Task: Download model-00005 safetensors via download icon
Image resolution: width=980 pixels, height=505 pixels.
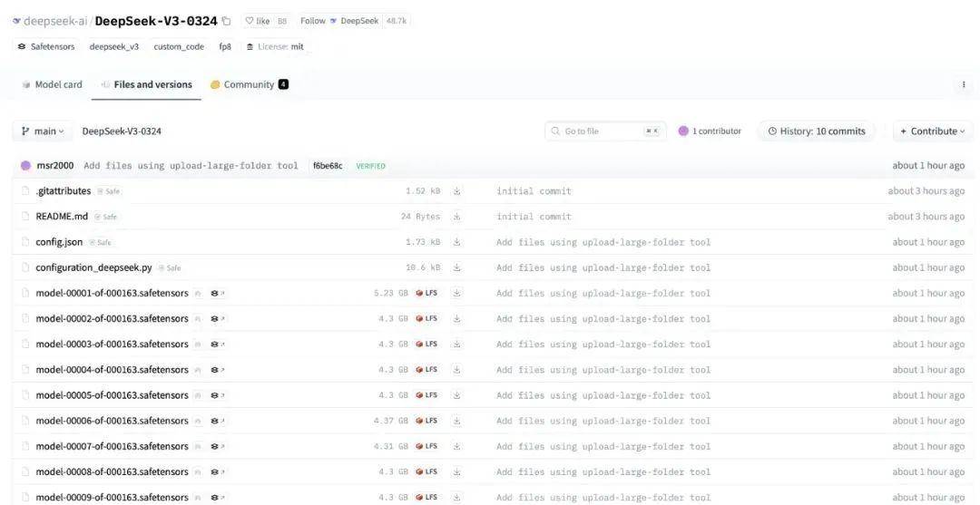Action: 456,395
